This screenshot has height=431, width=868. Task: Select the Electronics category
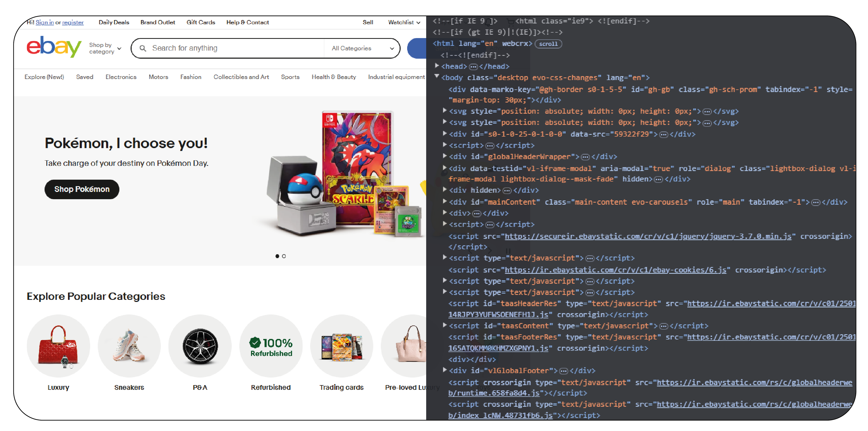point(121,77)
